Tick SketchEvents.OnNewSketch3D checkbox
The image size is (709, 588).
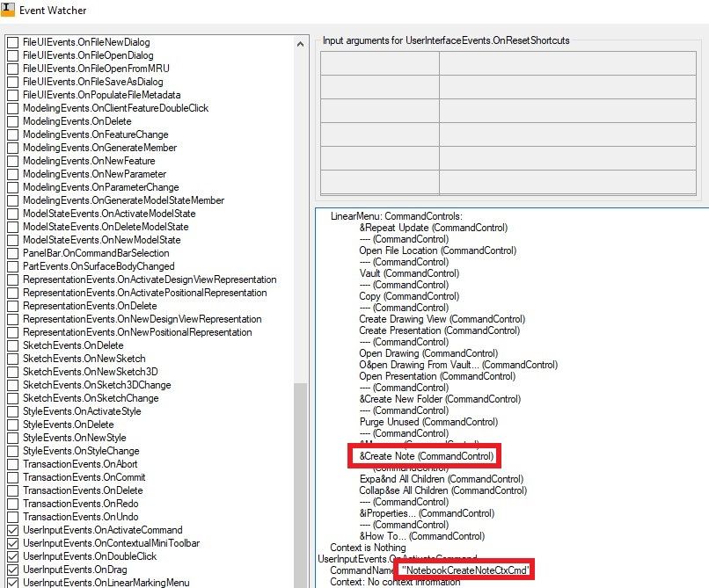12,372
